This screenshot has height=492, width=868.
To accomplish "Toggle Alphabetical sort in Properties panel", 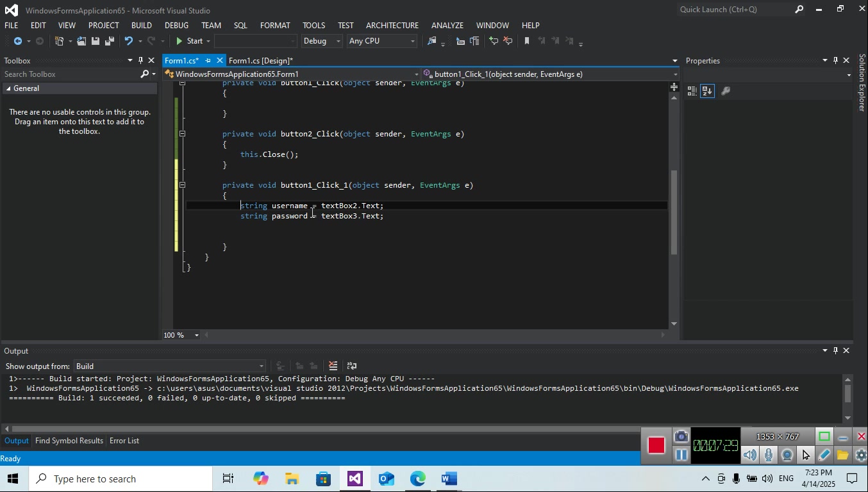I will [x=707, y=92].
